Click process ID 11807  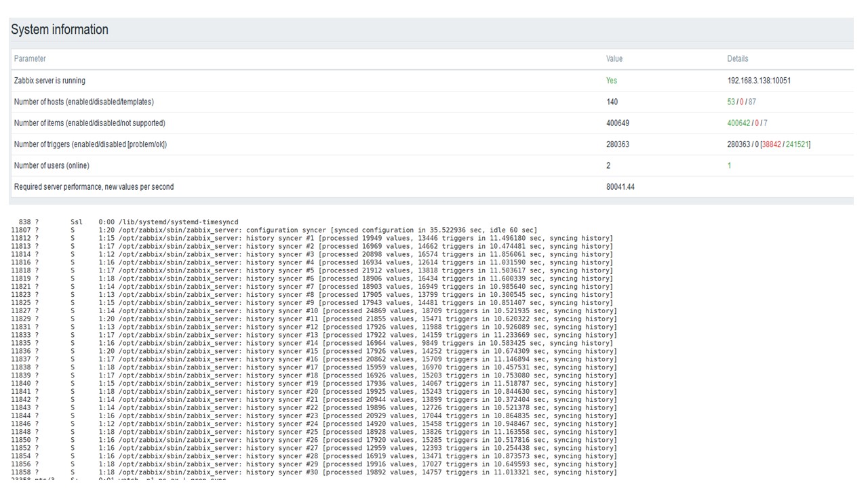(x=21, y=230)
